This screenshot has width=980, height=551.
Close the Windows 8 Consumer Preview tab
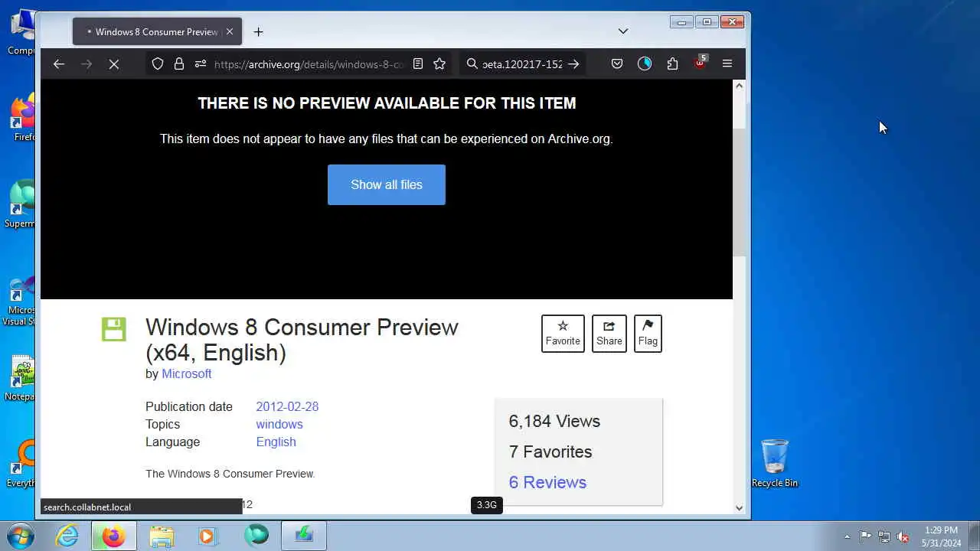pyautogui.click(x=229, y=31)
